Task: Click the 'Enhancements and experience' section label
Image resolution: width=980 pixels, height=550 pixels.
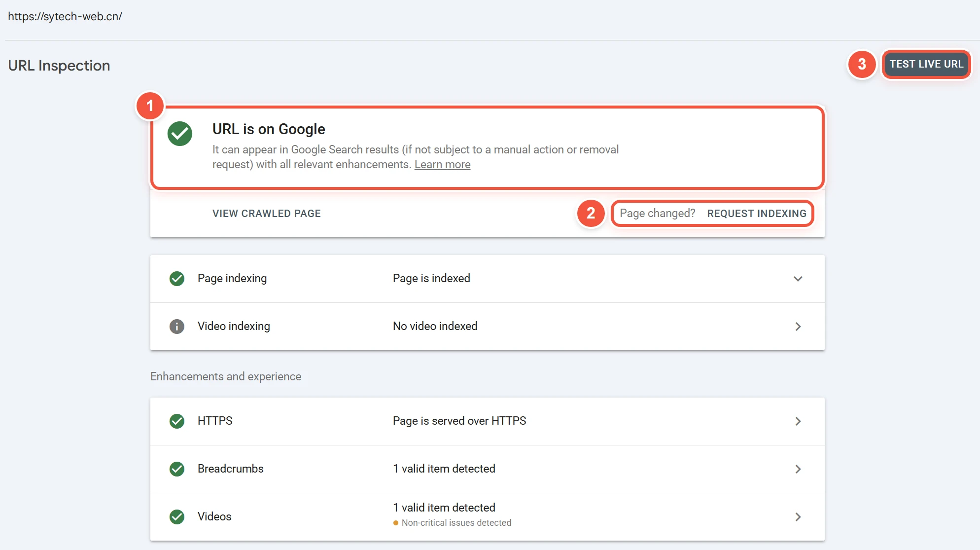Action: coord(226,376)
